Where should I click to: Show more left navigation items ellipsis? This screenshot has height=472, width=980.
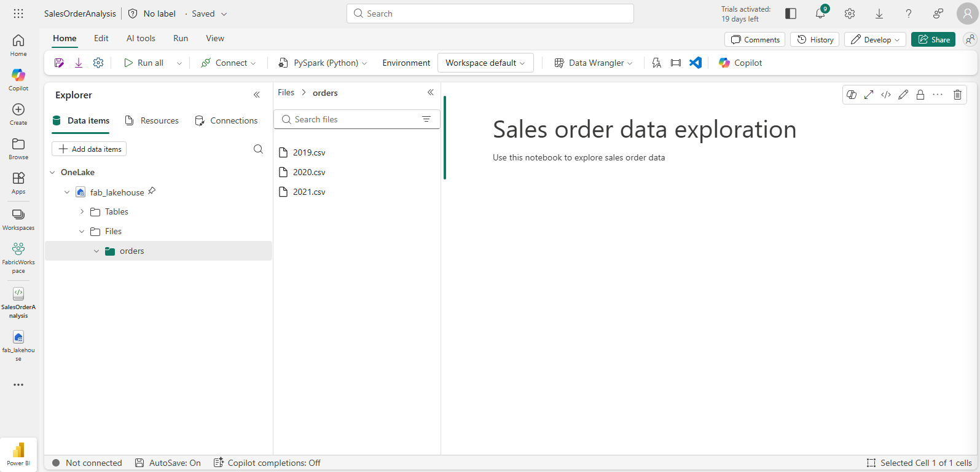[18, 385]
